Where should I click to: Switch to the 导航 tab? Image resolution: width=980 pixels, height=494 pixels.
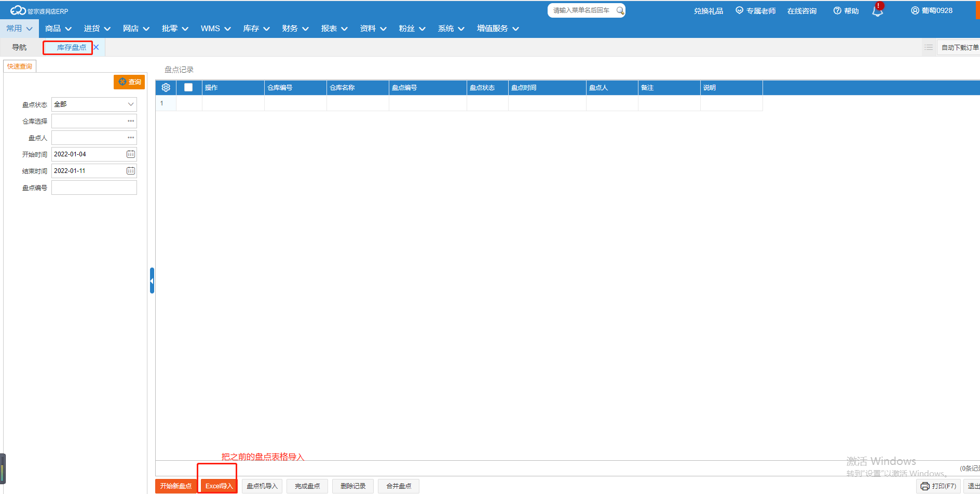(x=19, y=47)
